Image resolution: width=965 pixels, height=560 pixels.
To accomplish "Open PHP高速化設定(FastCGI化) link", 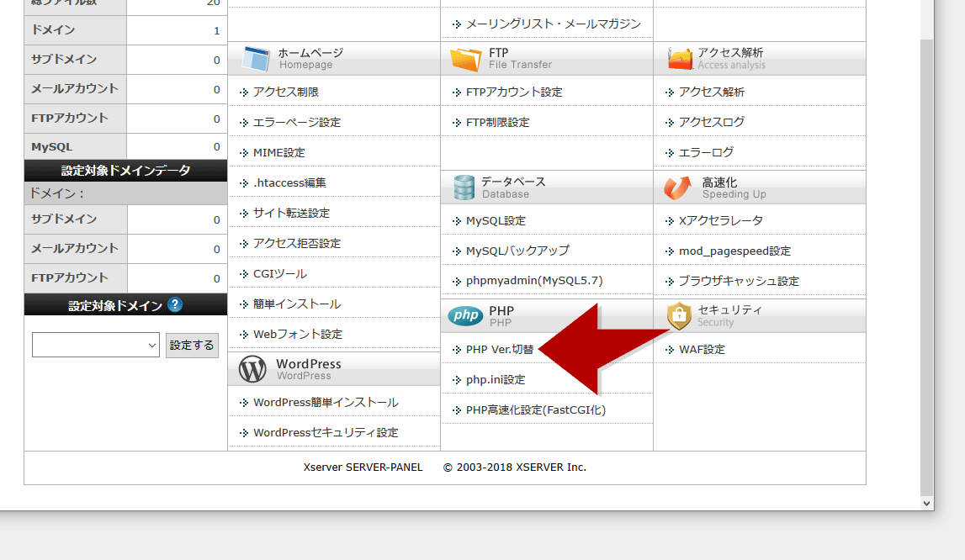I will point(535,409).
